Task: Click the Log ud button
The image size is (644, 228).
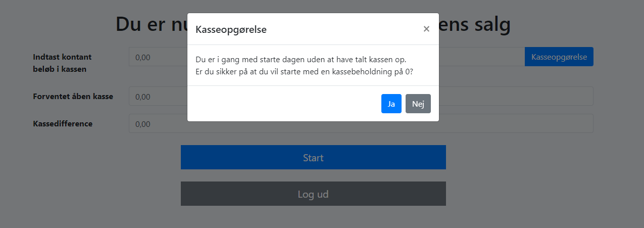Action: point(313,194)
